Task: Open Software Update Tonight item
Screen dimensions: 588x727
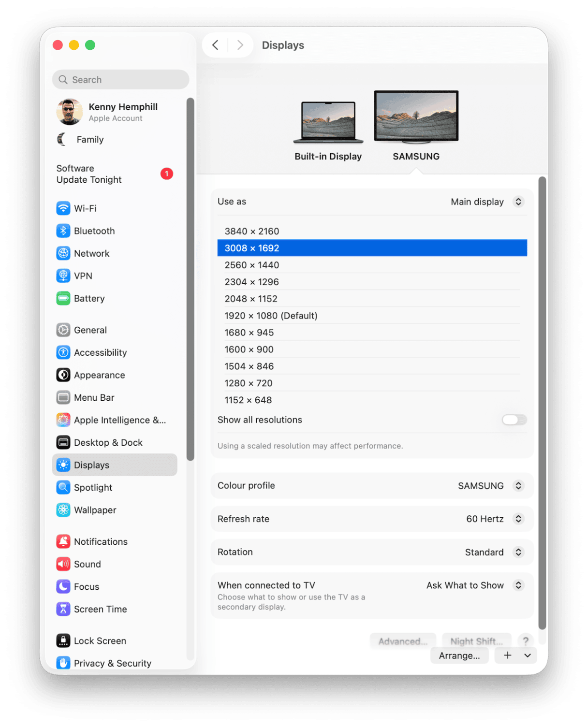Action: coord(89,174)
